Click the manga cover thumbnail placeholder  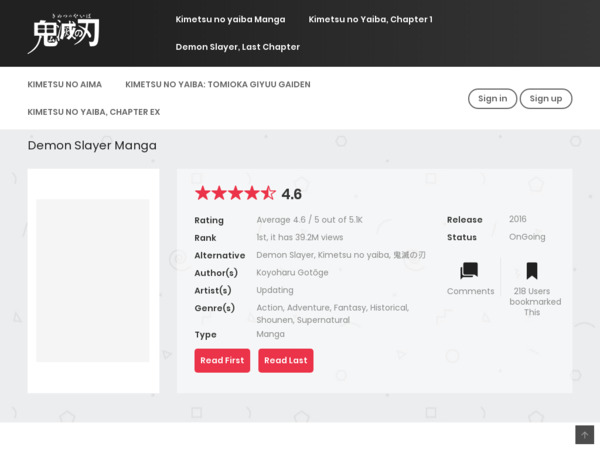click(x=93, y=280)
